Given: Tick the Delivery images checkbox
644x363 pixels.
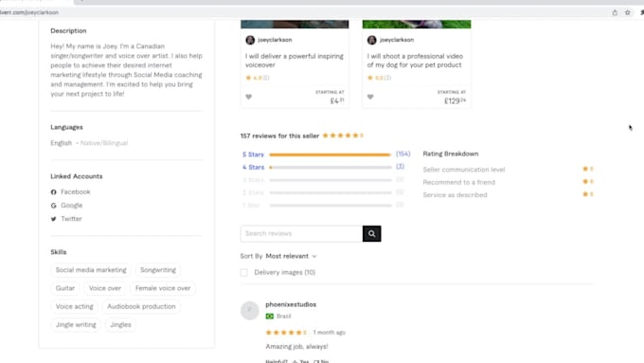Looking at the screenshot, I should click(244, 273).
